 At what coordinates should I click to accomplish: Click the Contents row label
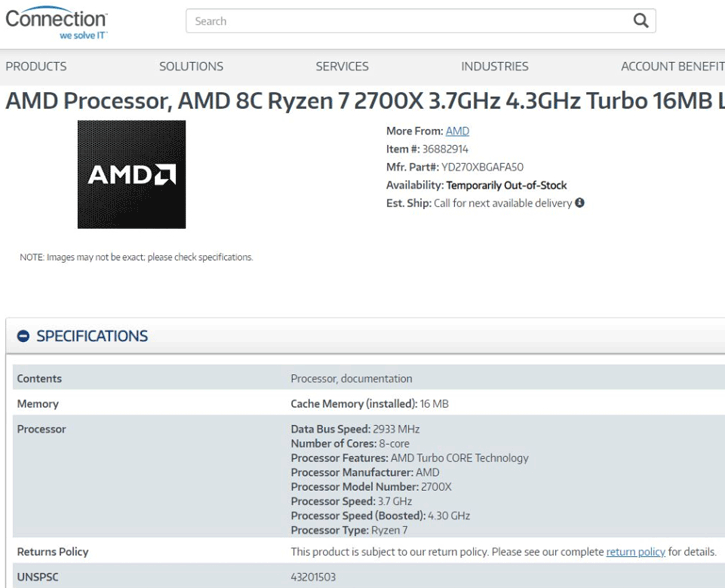coord(39,379)
